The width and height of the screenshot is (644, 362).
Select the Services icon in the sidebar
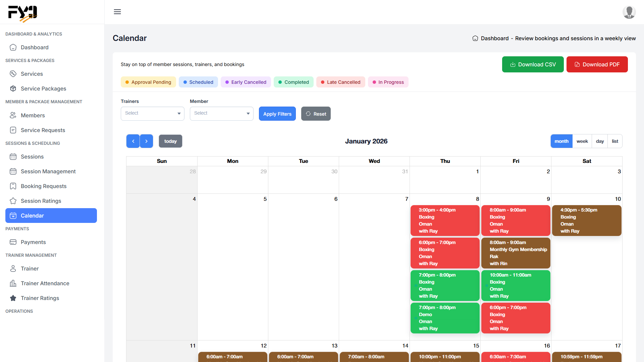click(13, 74)
